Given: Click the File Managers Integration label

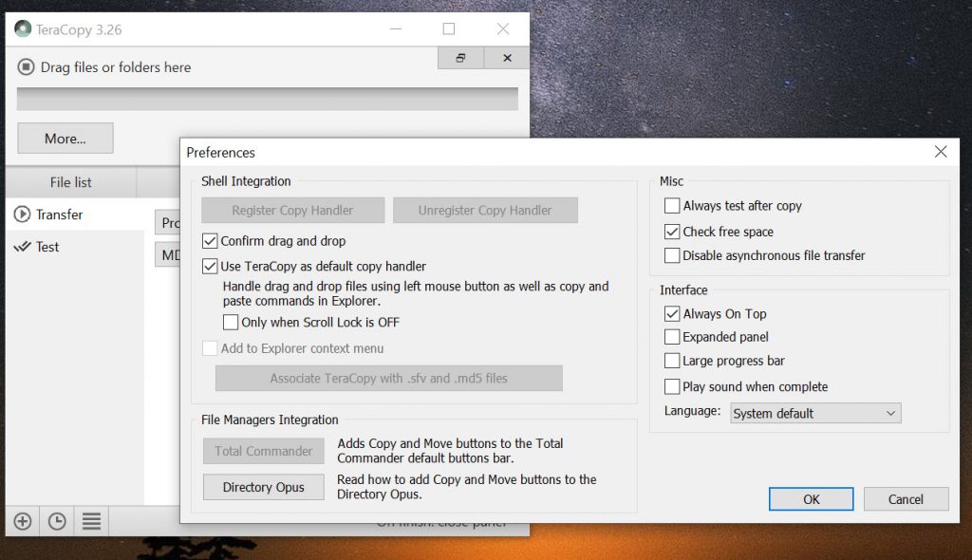Looking at the screenshot, I should click(x=270, y=420).
